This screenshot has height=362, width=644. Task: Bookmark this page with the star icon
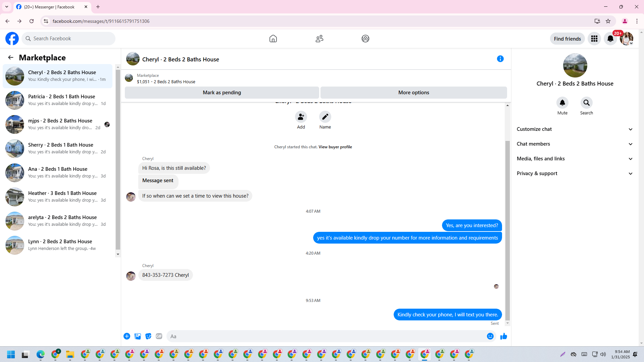[608, 21]
